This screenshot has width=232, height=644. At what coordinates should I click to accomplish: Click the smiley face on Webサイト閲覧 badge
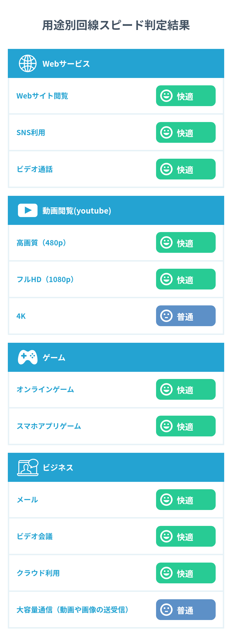point(166,96)
